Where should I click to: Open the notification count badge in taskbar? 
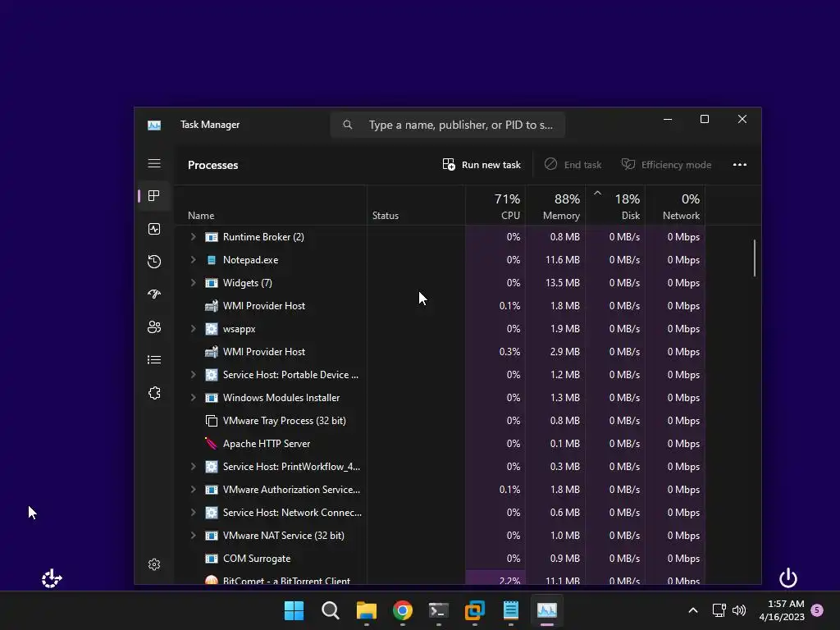817,609
